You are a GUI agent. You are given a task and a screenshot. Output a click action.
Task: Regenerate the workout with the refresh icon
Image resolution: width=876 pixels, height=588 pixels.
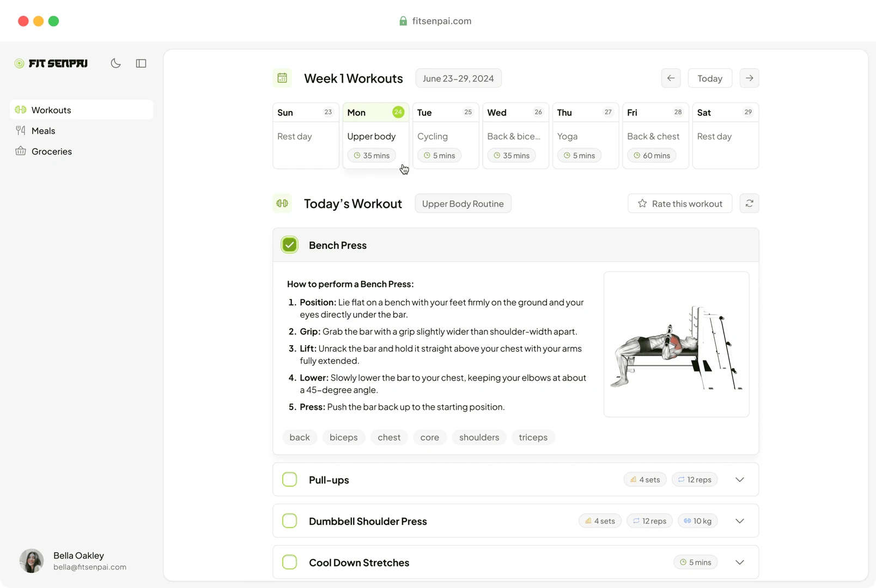point(749,203)
